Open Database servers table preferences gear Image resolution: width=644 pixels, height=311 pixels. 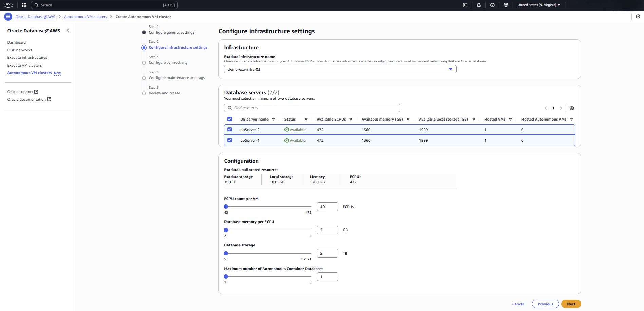572,108
